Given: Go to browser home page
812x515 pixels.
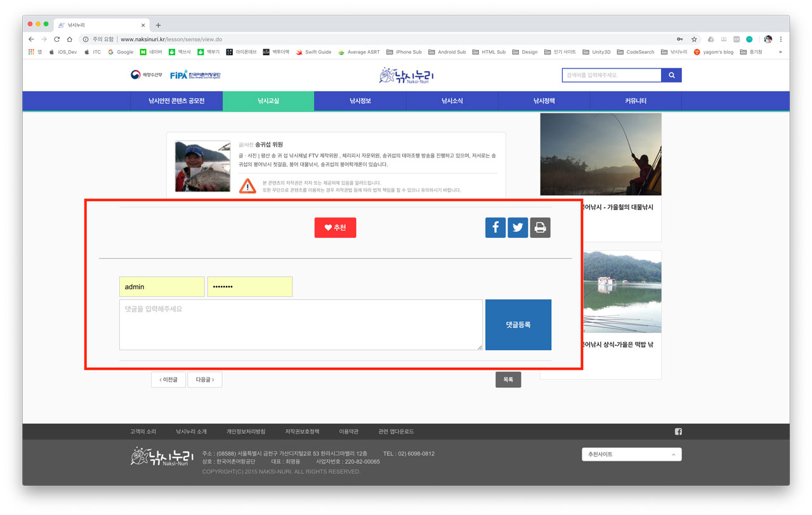Looking at the screenshot, I should coord(70,39).
